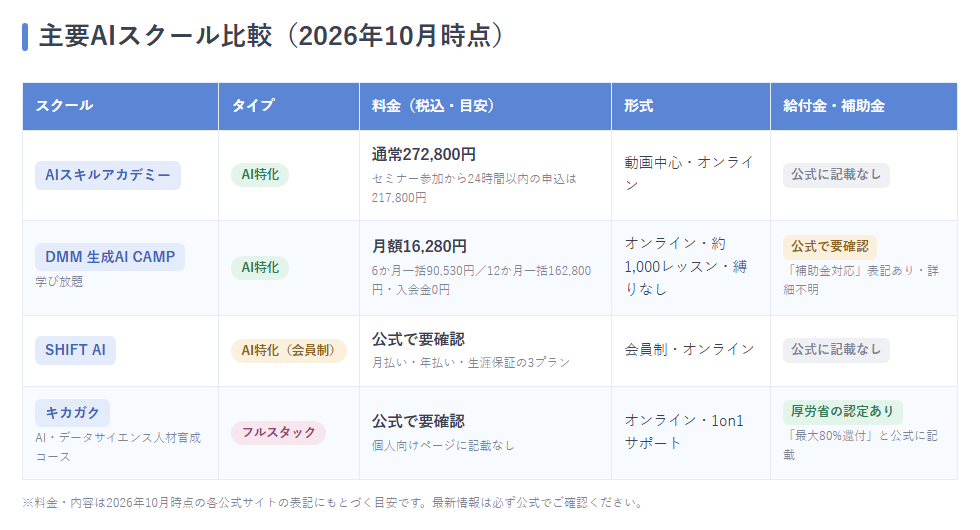Click the heading 主要AIスクール比較（2026年10月時点）

[x=271, y=36]
